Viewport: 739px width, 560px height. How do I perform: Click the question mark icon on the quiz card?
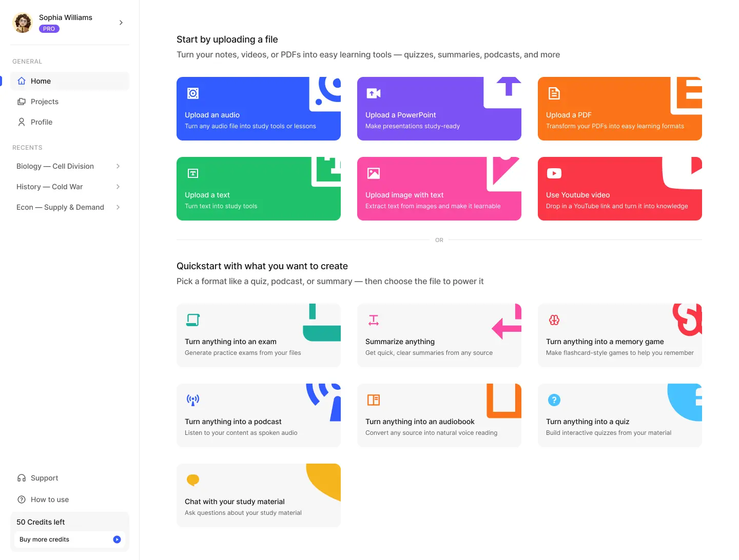point(554,400)
